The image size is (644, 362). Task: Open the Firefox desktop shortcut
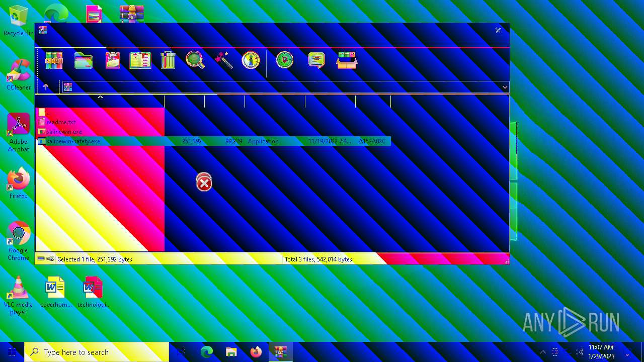click(x=19, y=184)
